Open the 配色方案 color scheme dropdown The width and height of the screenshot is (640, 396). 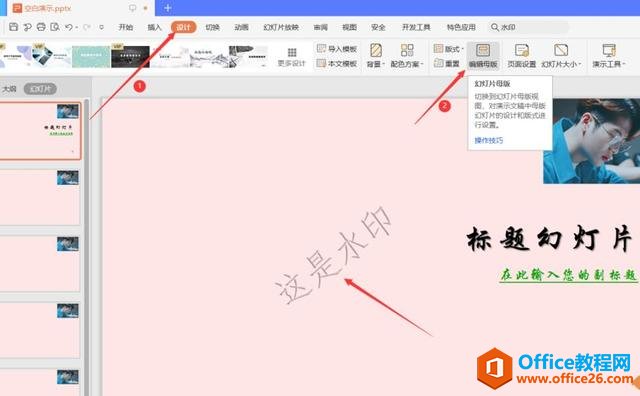pos(407,56)
